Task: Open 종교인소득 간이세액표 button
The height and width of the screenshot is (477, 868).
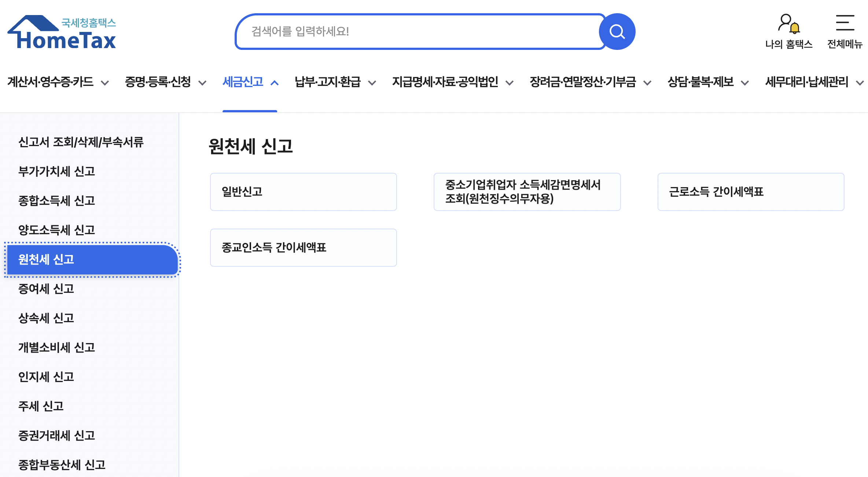Action: [303, 248]
